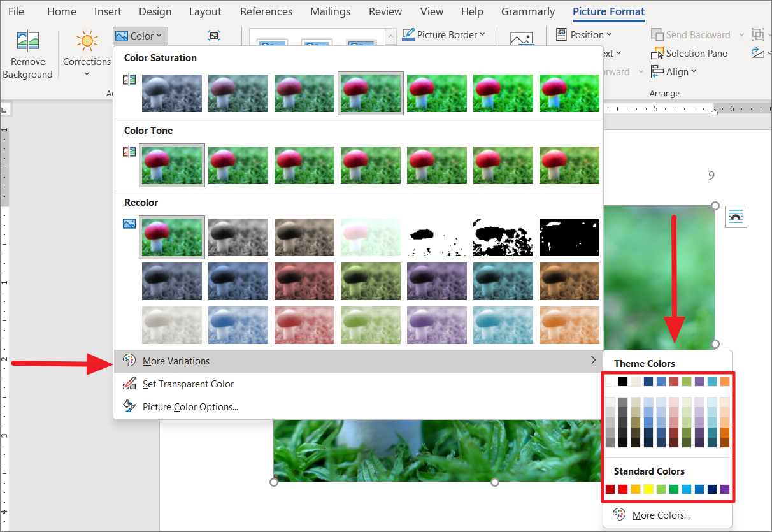The height and width of the screenshot is (532, 772).
Task: Open the Selection Pane
Action: click(696, 53)
